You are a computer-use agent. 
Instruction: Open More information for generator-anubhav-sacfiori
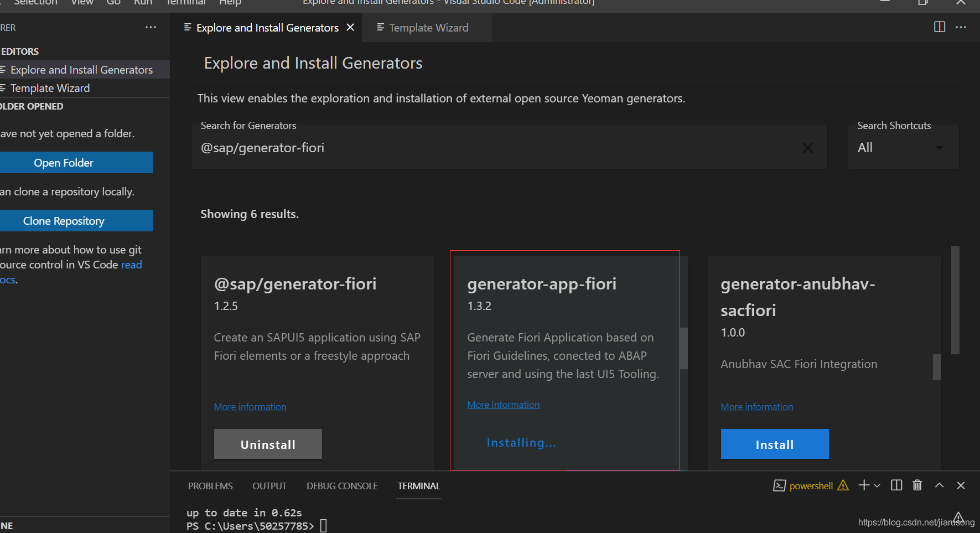757,407
